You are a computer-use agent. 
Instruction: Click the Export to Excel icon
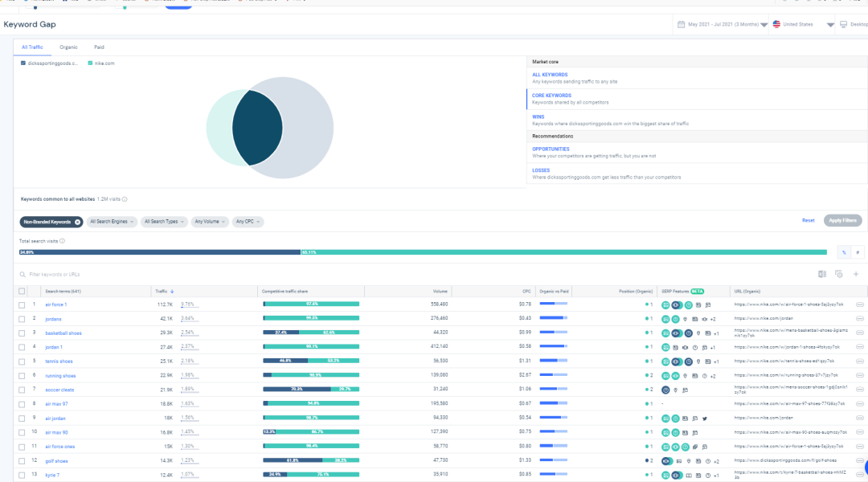(822, 274)
